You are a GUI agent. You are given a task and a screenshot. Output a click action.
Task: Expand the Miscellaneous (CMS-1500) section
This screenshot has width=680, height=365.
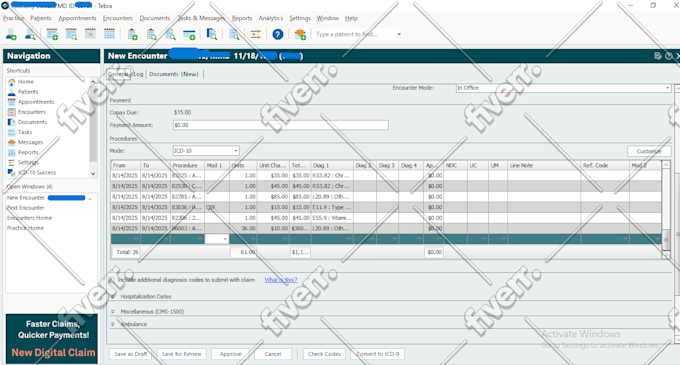pos(113,311)
